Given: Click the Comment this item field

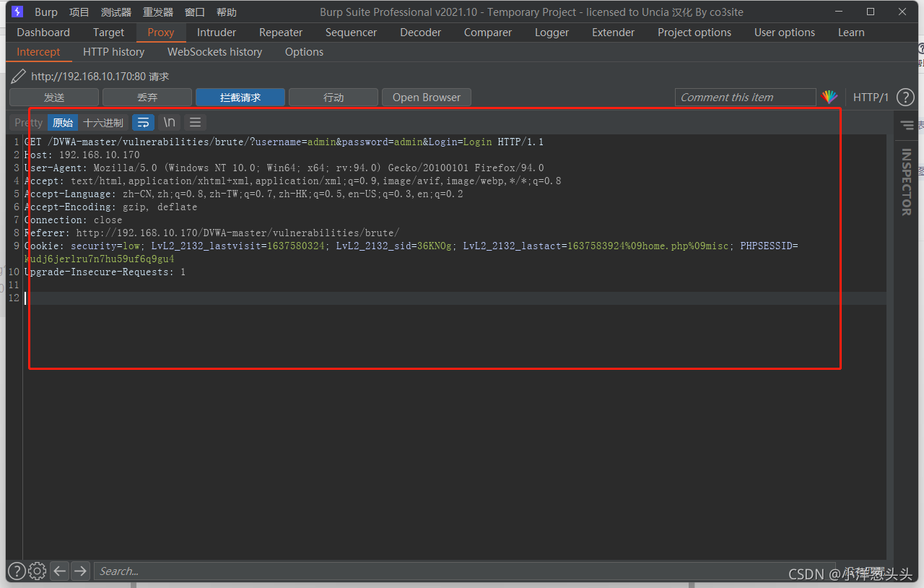Looking at the screenshot, I should pos(745,97).
